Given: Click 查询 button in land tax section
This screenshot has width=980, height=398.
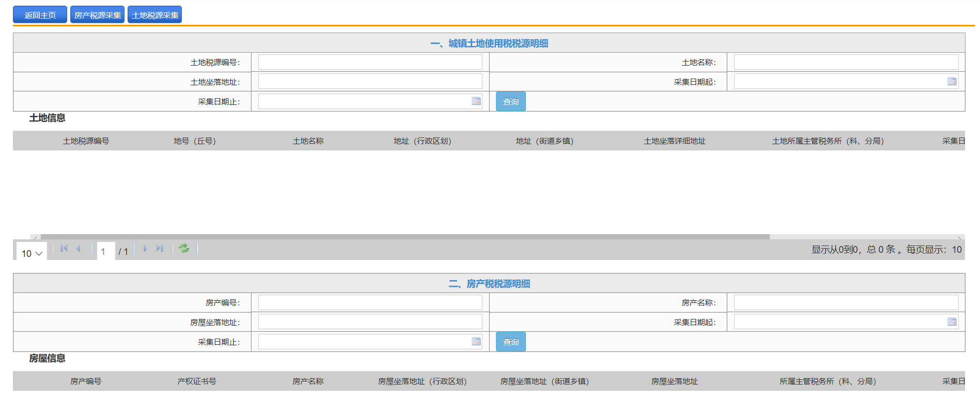Looking at the screenshot, I should (510, 101).
